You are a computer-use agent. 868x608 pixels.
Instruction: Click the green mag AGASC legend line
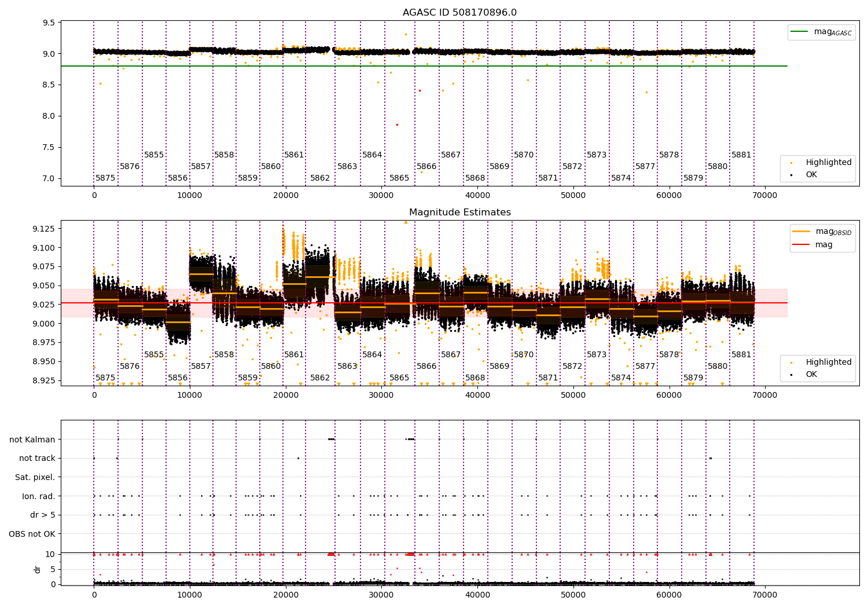(800, 32)
